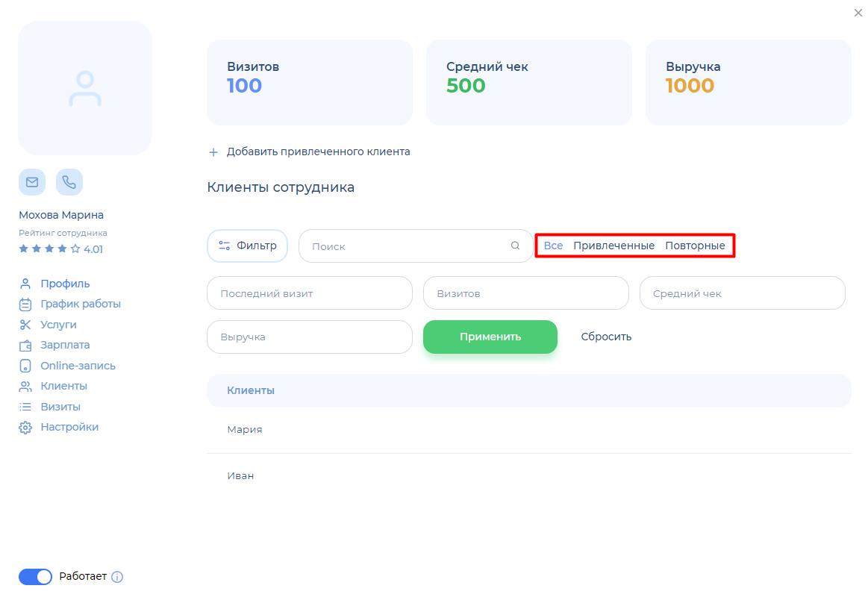Click the phone call icon

[69, 182]
